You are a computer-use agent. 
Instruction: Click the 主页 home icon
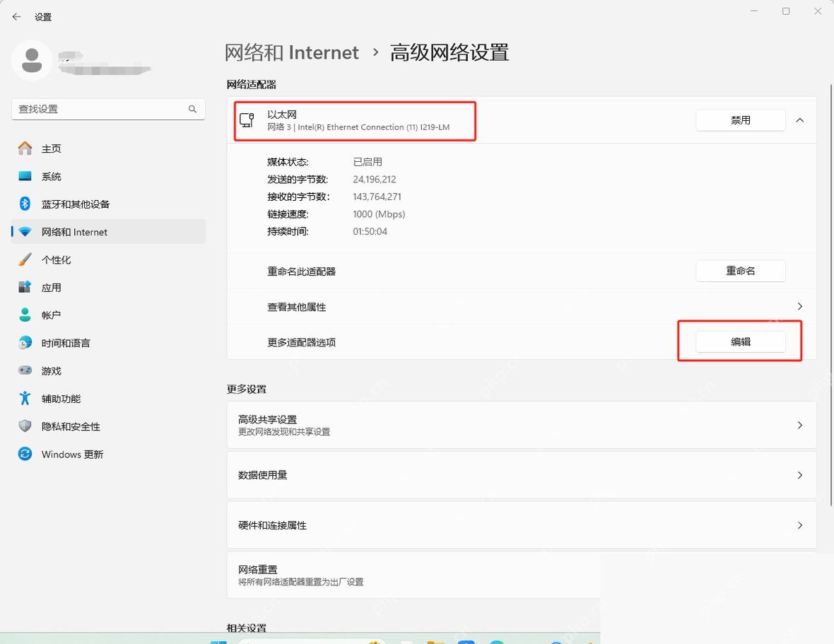click(x=25, y=148)
